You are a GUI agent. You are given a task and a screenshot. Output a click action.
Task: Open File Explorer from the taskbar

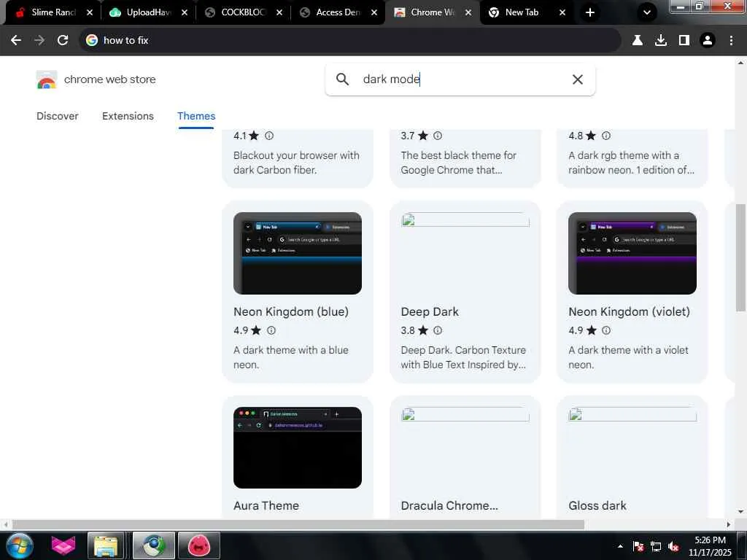point(106,545)
